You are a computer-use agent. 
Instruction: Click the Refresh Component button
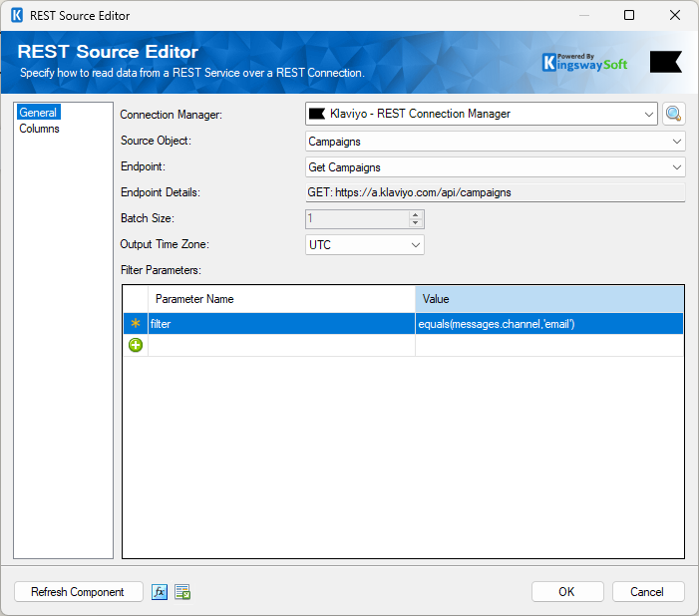78,592
